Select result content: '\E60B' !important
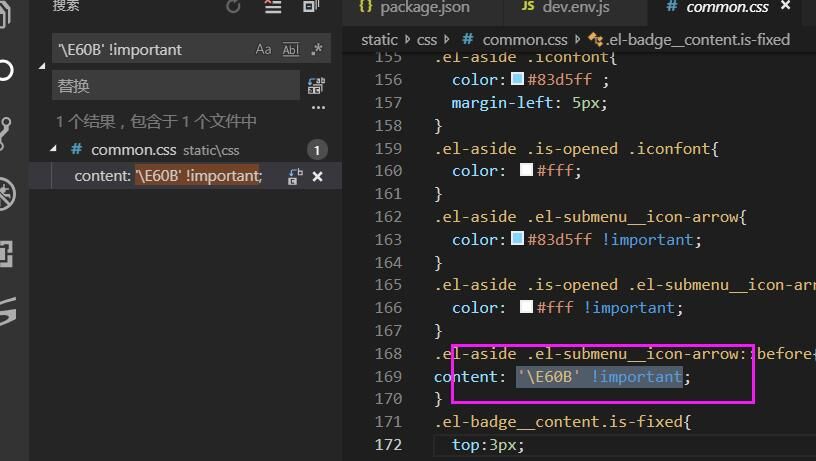This screenshot has height=461, width=816. point(168,176)
